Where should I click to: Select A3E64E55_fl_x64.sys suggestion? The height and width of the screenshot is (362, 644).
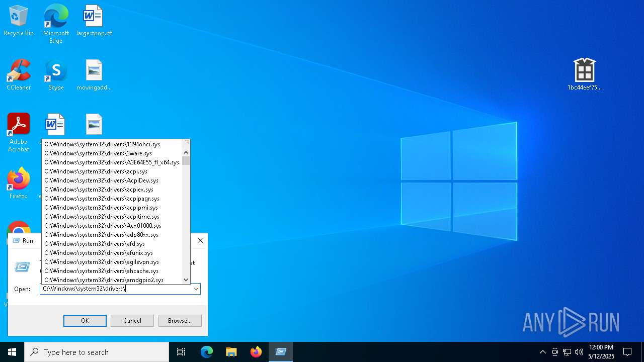(112, 162)
